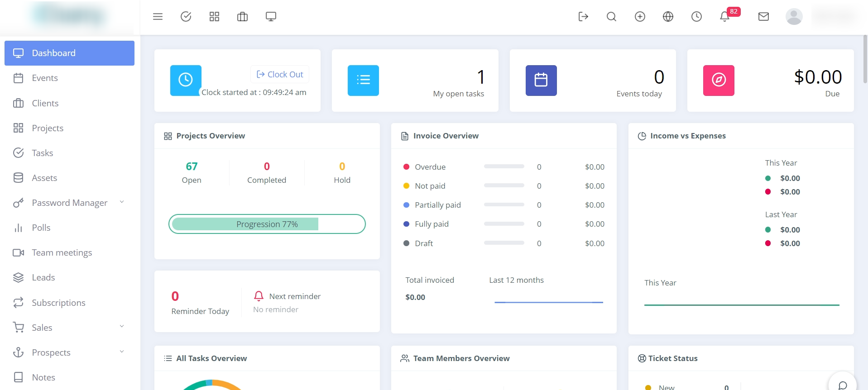The width and height of the screenshot is (868, 390).
Task: Toggle the hamburger sidebar menu
Action: pos(158,17)
